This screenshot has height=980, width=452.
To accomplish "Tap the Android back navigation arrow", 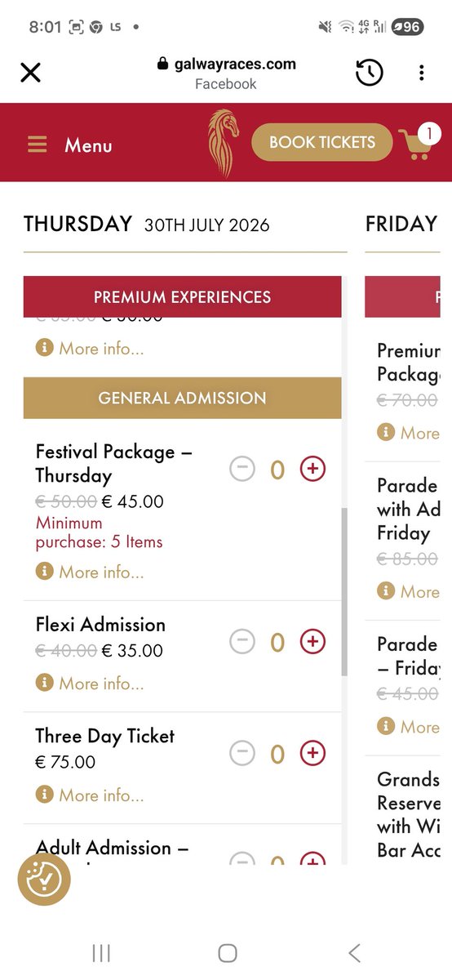I will tap(354, 952).
